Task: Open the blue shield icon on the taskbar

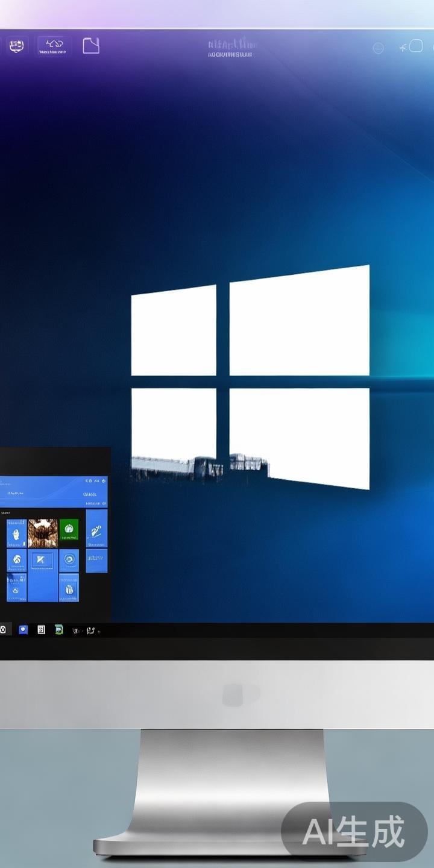Action: point(24,630)
